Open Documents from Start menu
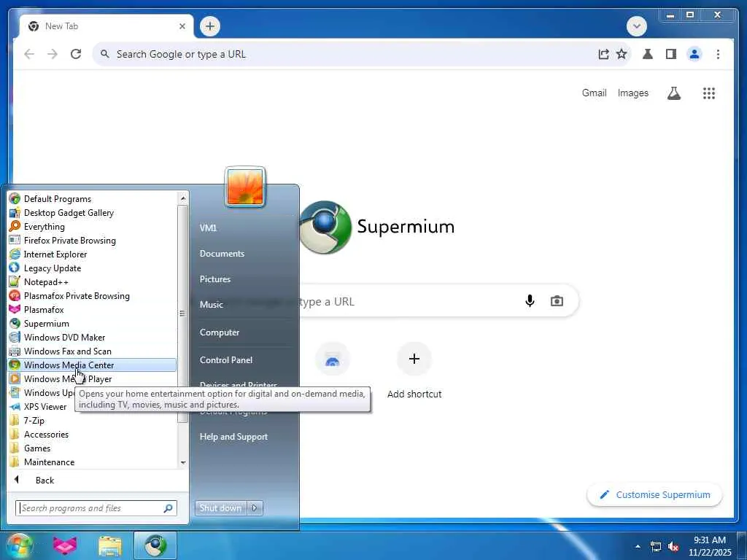Viewport: 747px width, 560px height. pos(222,254)
